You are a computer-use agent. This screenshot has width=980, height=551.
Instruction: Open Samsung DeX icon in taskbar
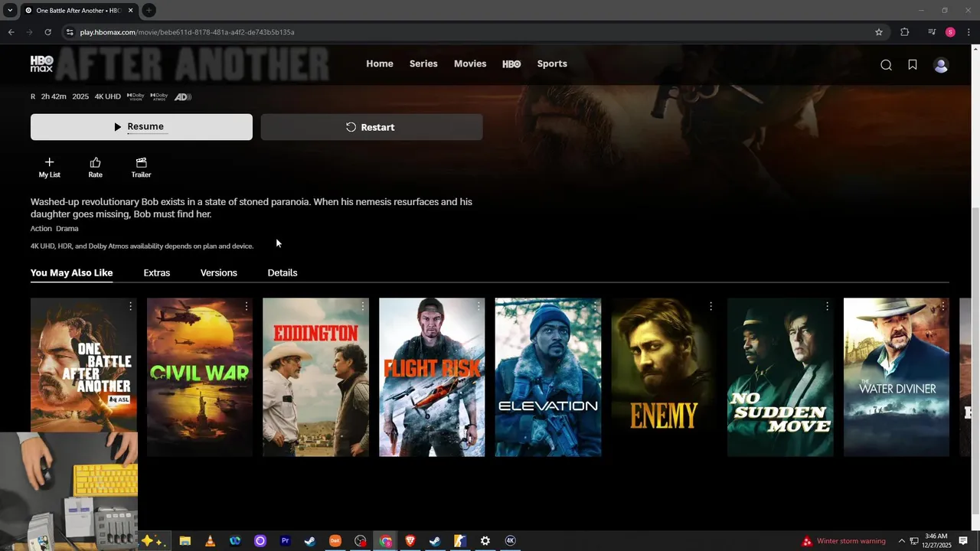(335, 541)
